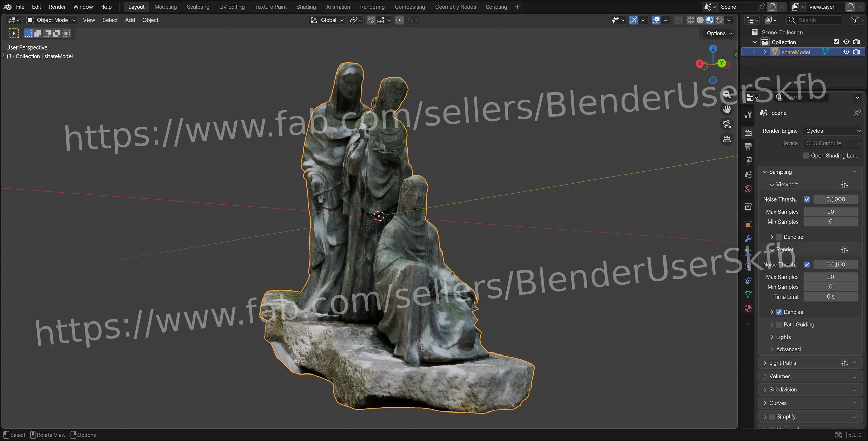Create a new scene copy icon
The width and height of the screenshot is (868, 441).
[x=772, y=7]
